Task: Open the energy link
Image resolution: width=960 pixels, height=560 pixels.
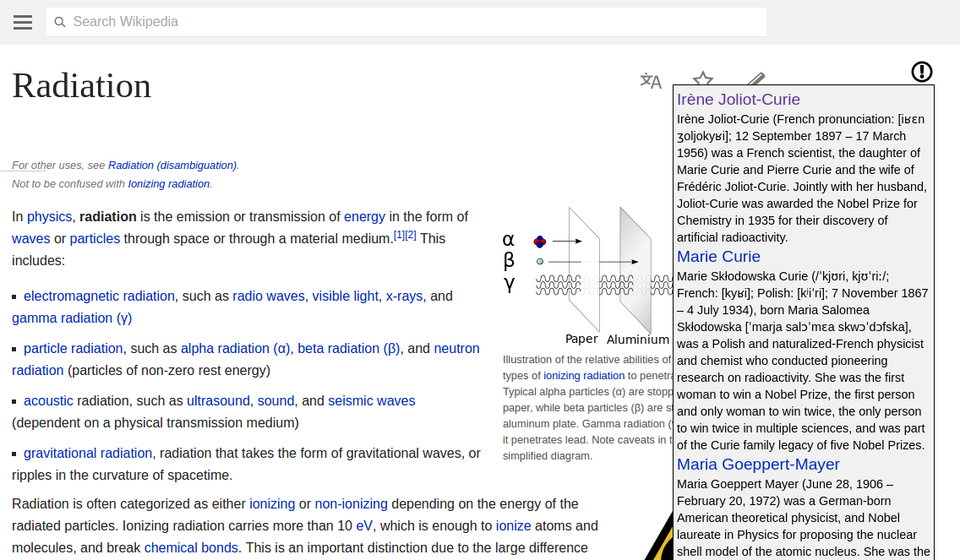Action: [x=364, y=217]
